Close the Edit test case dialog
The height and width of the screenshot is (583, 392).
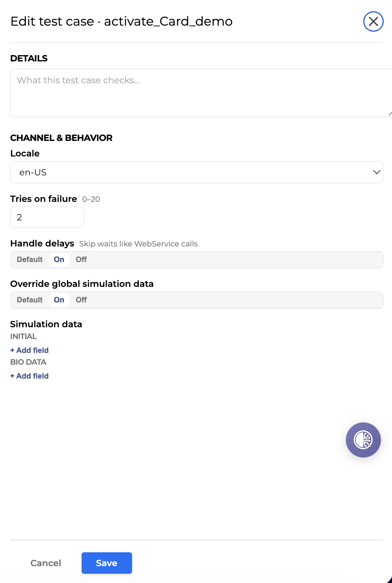point(373,21)
